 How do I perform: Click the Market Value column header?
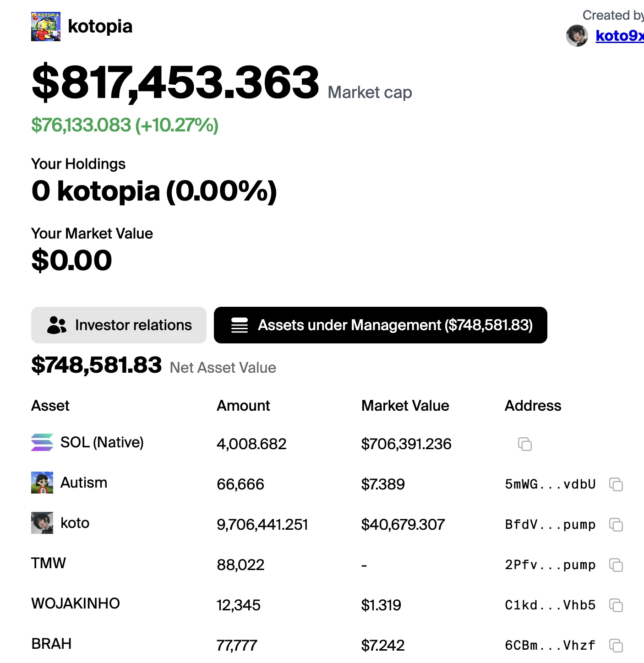[405, 406]
